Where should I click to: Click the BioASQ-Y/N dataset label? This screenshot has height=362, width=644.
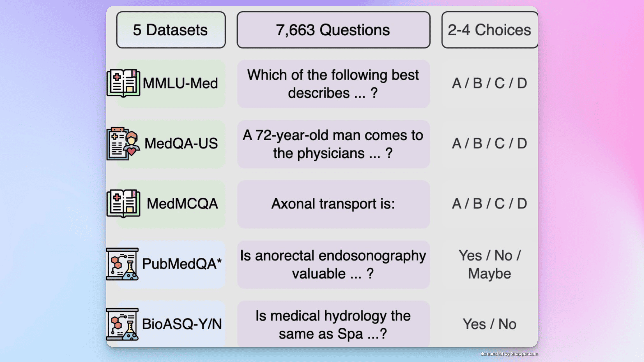pos(182,324)
